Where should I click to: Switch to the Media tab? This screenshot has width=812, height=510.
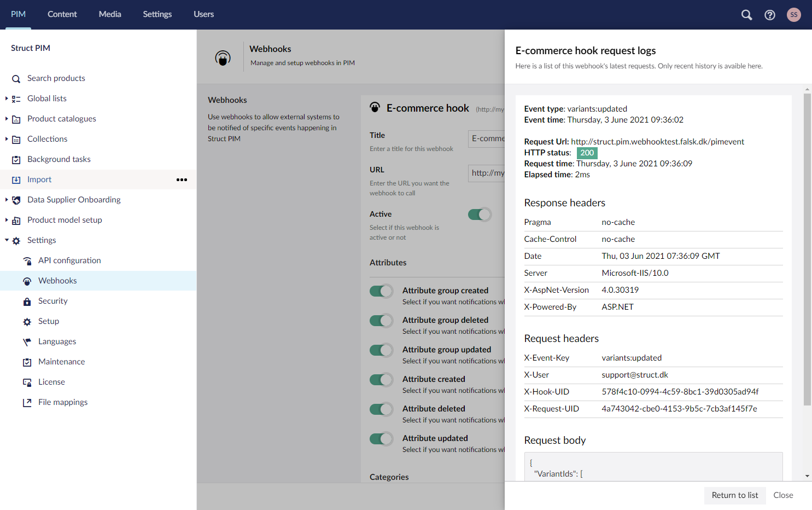110,14
